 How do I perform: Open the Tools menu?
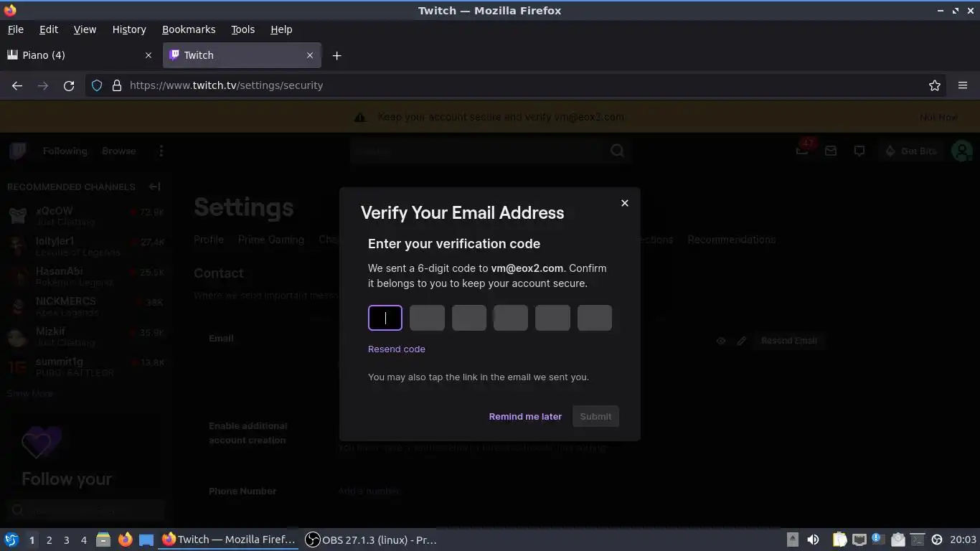click(x=242, y=29)
